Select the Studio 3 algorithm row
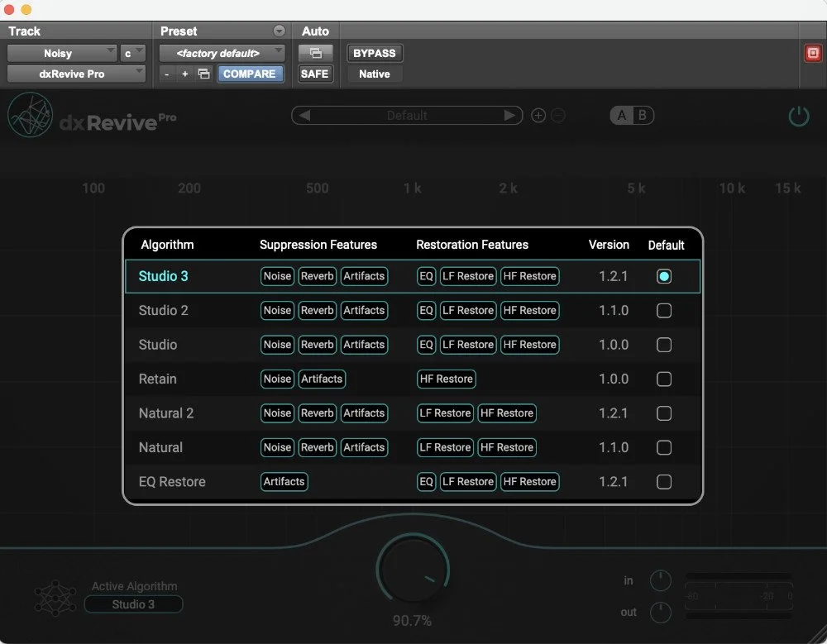Screen dimensions: 827x644 413,276
